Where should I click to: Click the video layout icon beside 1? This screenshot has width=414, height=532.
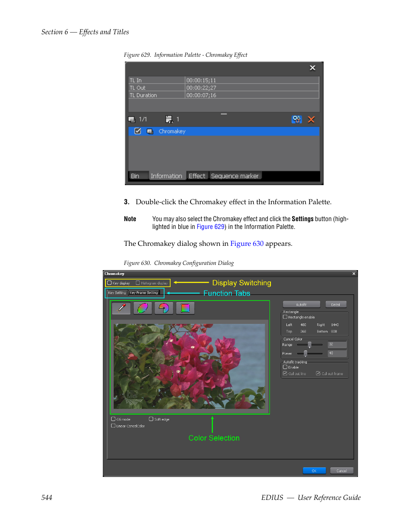click(x=169, y=119)
